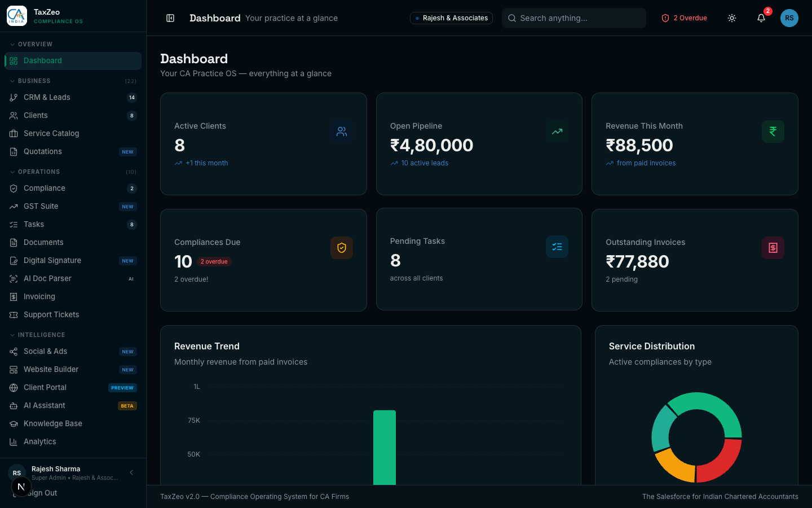Click the Social & Ads share icon

pyautogui.click(x=14, y=352)
